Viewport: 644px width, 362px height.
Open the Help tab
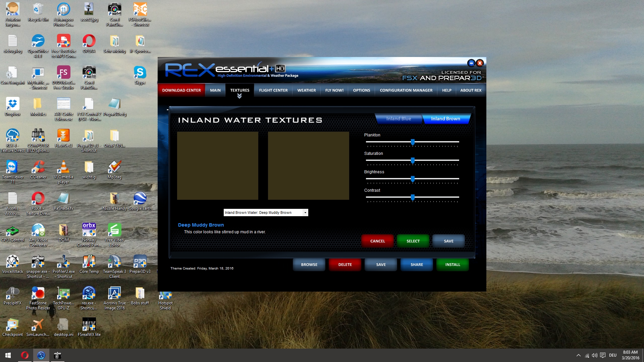point(446,90)
